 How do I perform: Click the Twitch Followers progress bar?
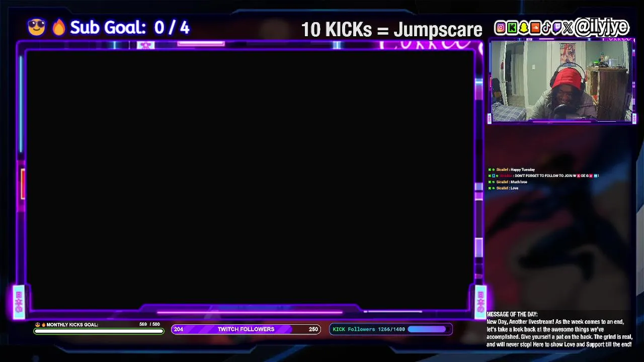(x=246, y=329)
